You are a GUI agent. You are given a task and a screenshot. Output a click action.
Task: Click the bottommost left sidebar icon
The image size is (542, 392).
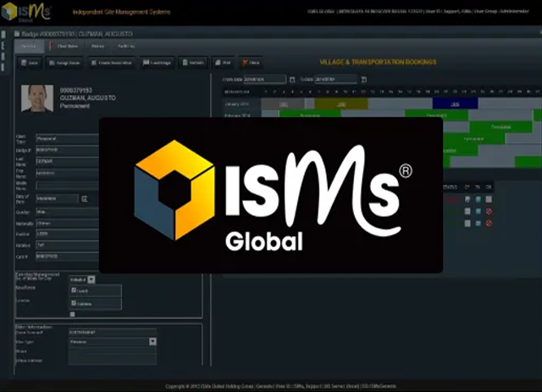[3, 67]
